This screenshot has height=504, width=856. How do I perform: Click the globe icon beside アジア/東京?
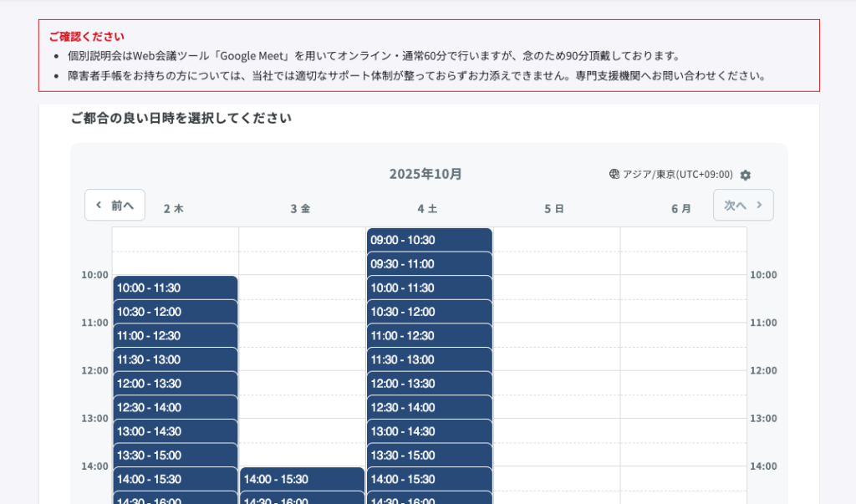614,175
